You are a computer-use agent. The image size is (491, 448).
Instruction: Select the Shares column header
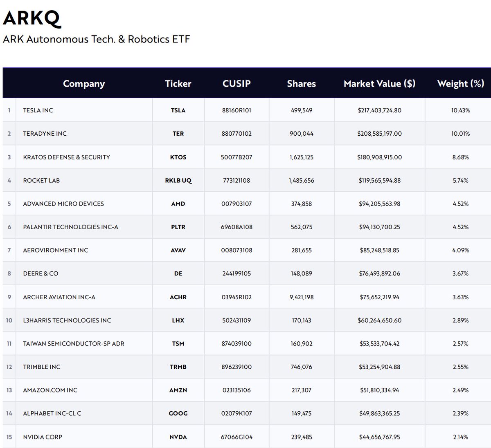301,84
